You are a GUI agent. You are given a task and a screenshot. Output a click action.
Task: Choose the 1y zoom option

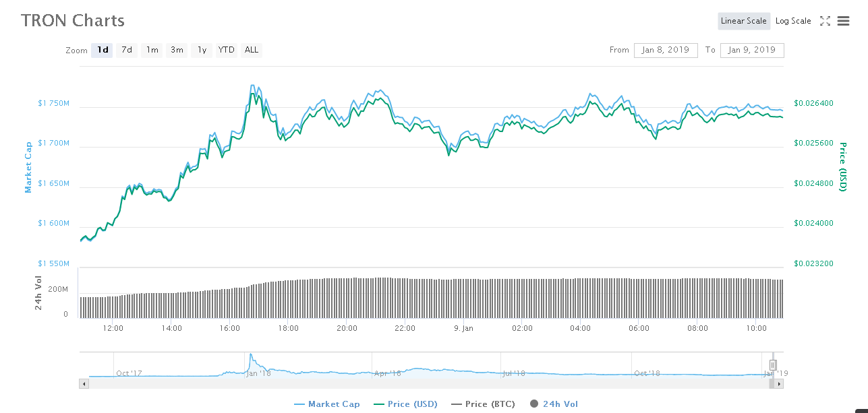202,50
